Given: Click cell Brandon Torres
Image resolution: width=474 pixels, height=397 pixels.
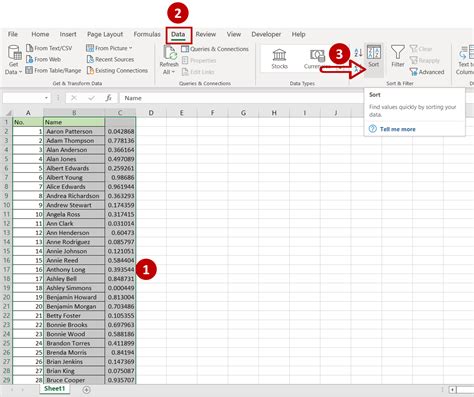Looking at the screenshot, I should point(74,343).
